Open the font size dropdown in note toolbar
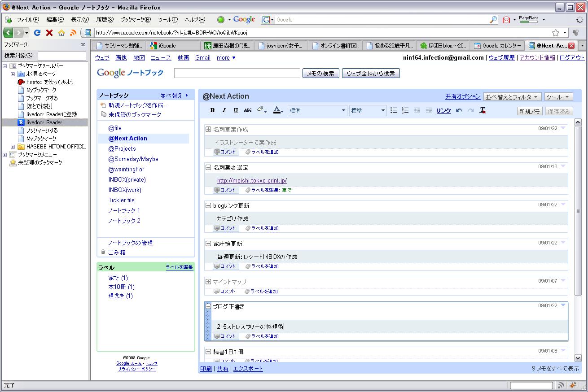This screenshot has height=392, width=588. 368,110
